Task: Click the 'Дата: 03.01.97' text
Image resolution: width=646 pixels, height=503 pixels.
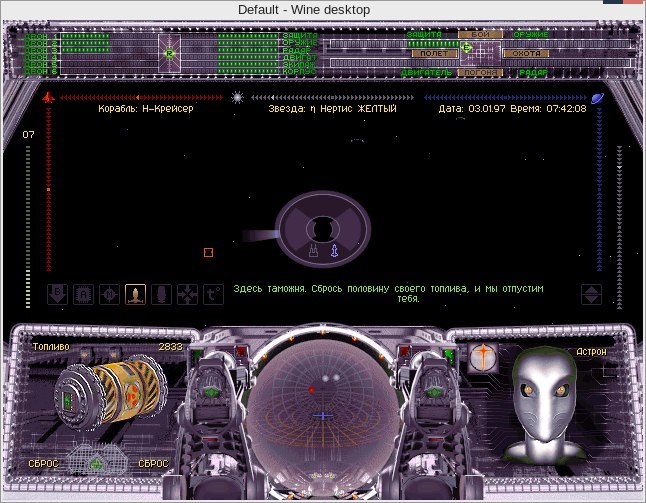Action: click(472, 109)
